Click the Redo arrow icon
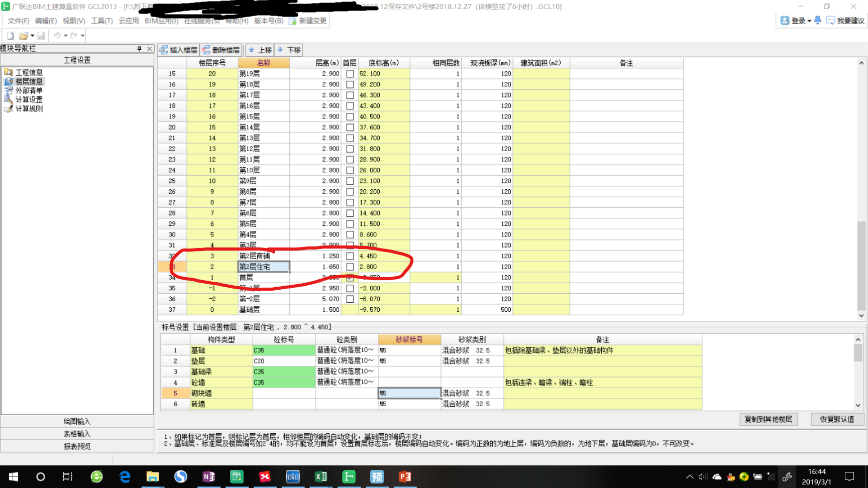 pos(74,36)
